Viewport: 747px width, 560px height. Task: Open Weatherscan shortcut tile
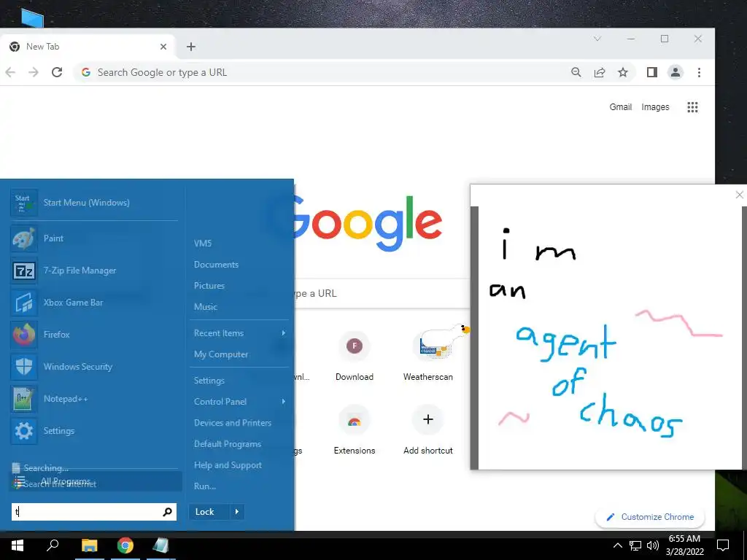(427, 356)
